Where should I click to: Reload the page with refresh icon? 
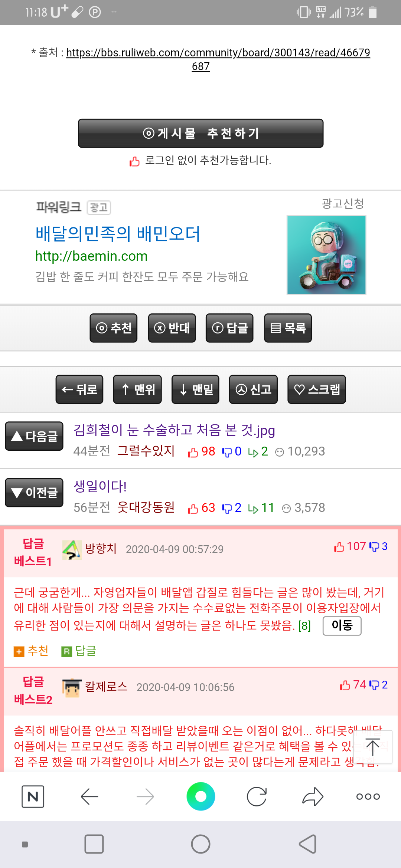click(x=257, y=796)
